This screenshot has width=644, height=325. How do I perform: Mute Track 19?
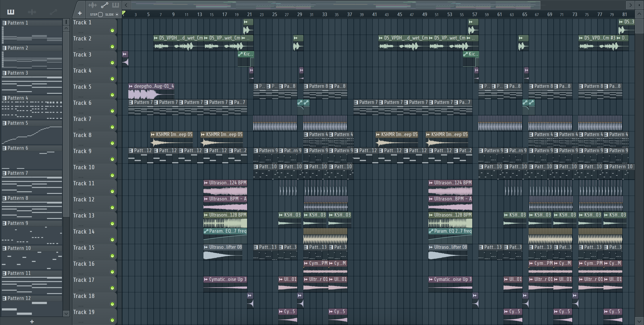click(x=112, y=320)
